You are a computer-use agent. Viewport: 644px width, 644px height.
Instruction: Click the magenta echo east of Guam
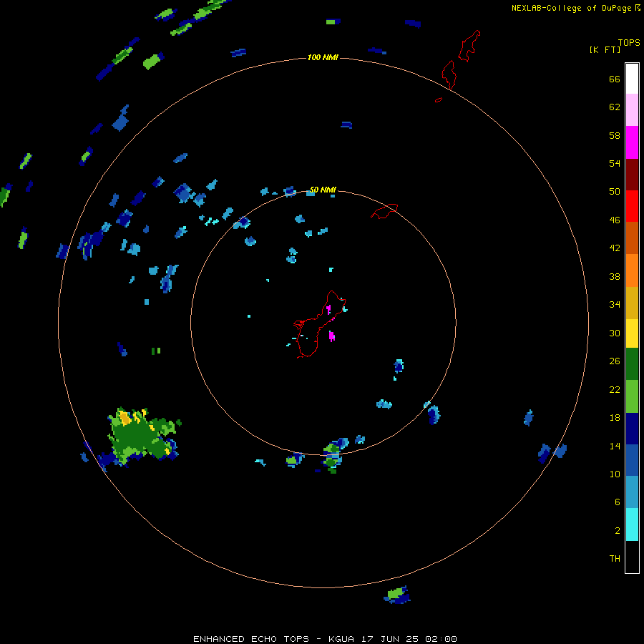[x=332, y=336]
